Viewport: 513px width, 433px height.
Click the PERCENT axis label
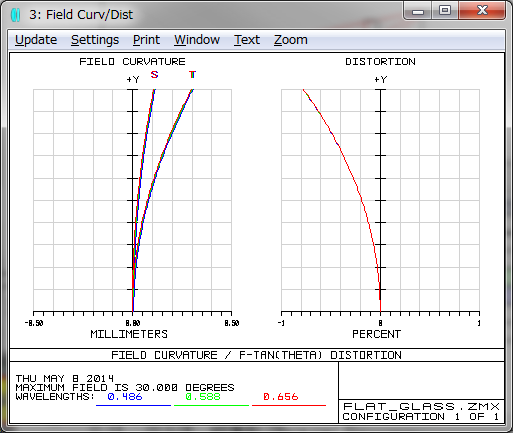[x=377, y=334]
